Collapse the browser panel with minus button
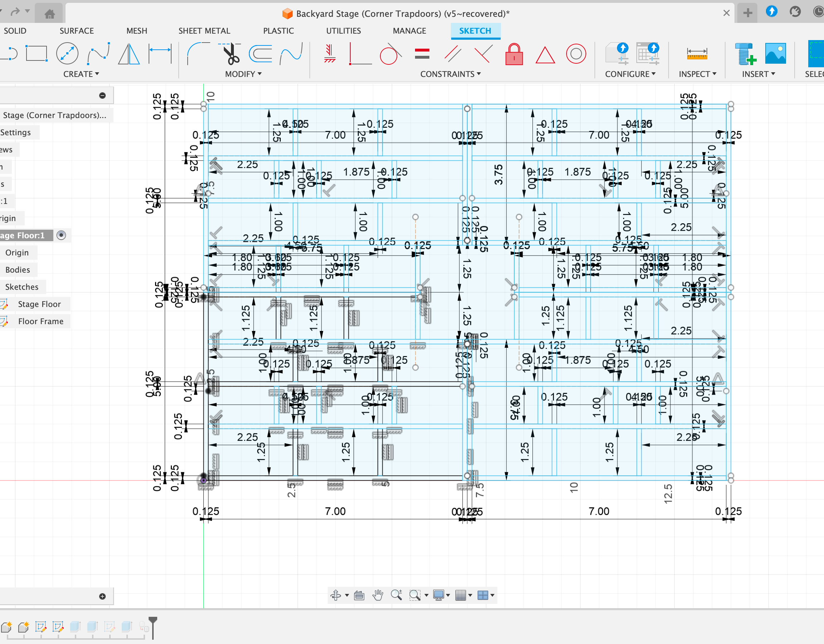The height and width of the screenshot is (644, 824). (102, 96)
